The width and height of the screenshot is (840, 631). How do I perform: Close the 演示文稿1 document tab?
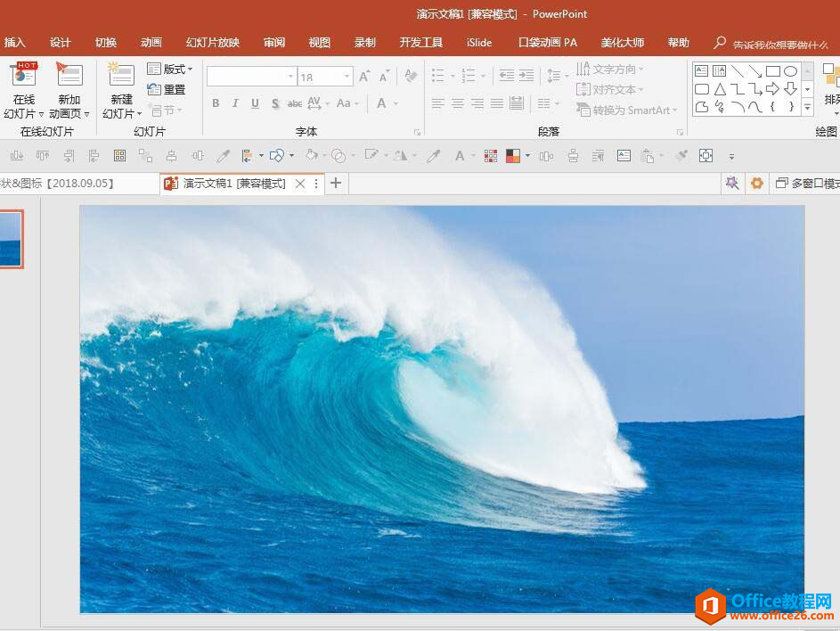[300, 184]
